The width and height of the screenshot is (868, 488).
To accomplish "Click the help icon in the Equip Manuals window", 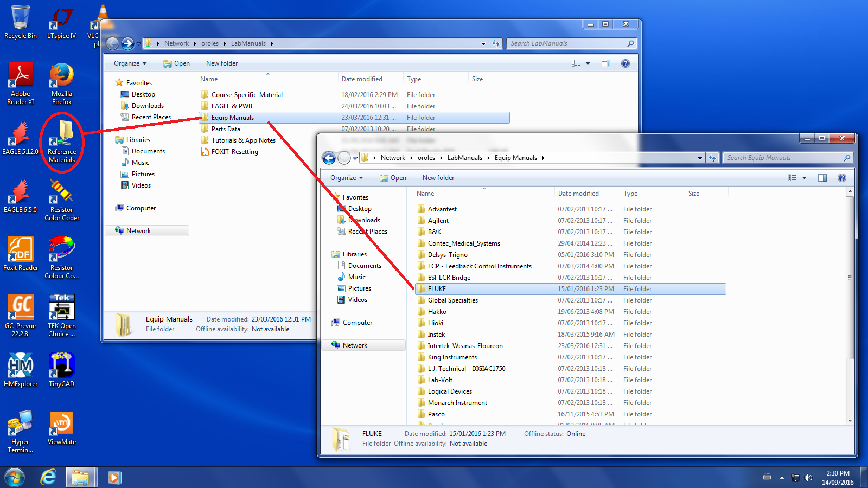I will [841, 178].
